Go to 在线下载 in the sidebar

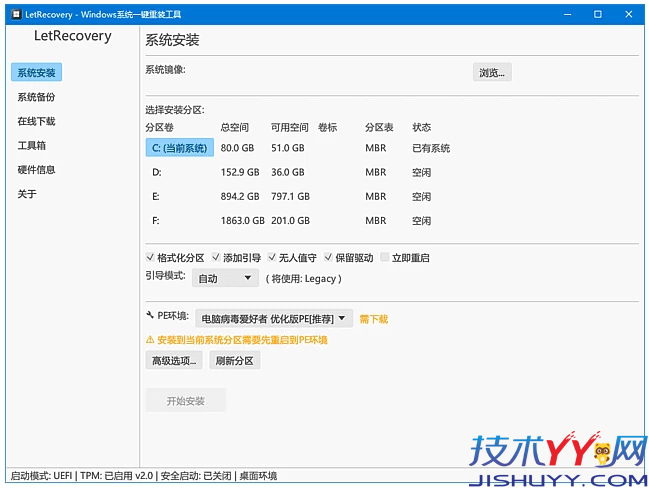pyautogui.click(x=36, y=121)
